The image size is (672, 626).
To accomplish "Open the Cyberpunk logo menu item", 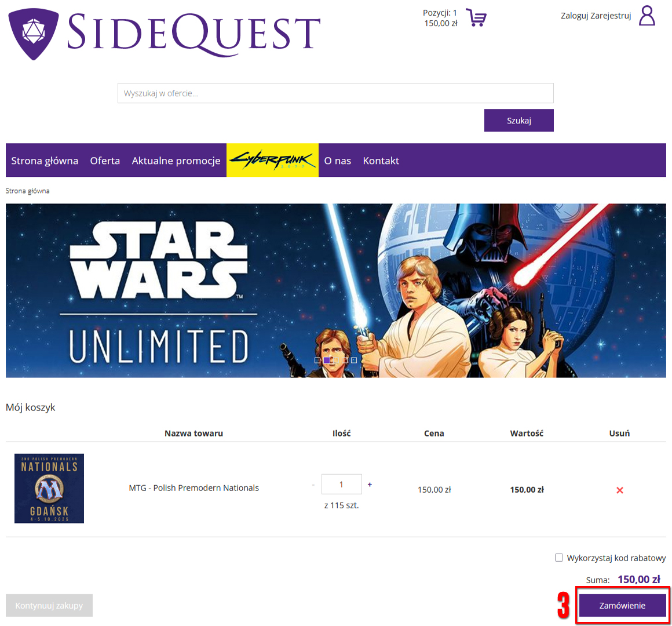I will click(273, 161).
